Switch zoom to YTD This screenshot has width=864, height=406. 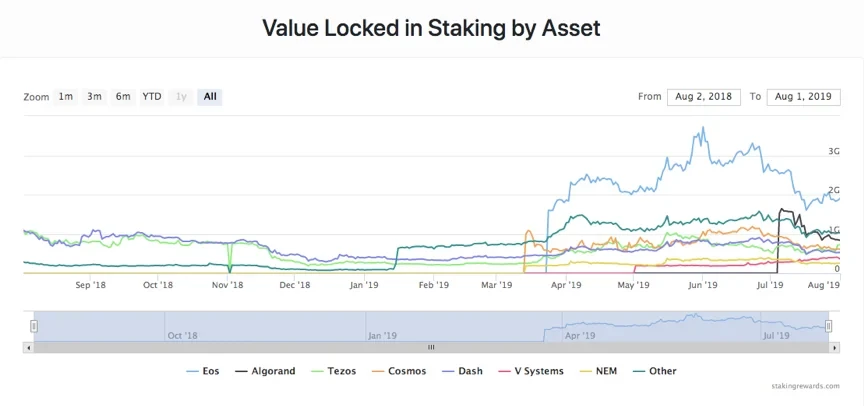pos(152,97)
